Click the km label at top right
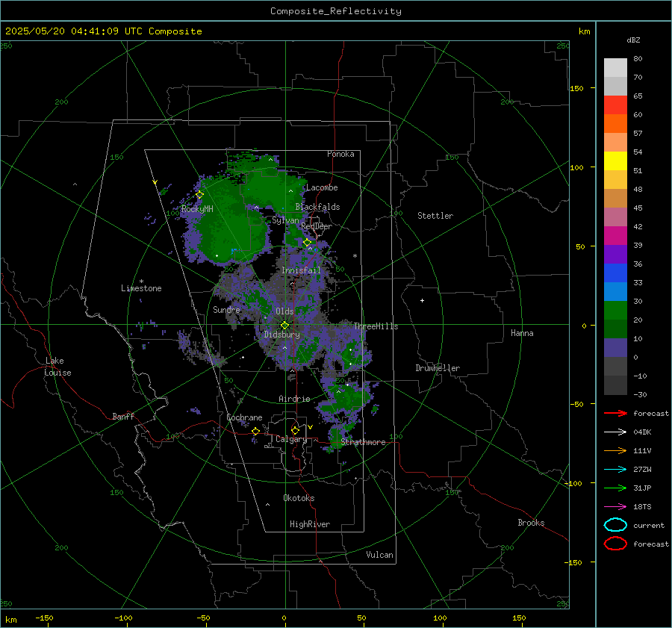The image size is (672, 628). point(584,31)
